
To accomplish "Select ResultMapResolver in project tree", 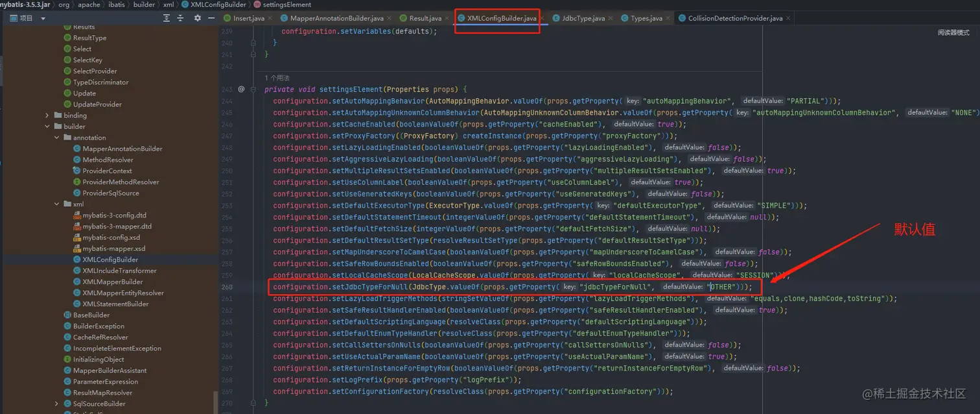I will [102, 393].
